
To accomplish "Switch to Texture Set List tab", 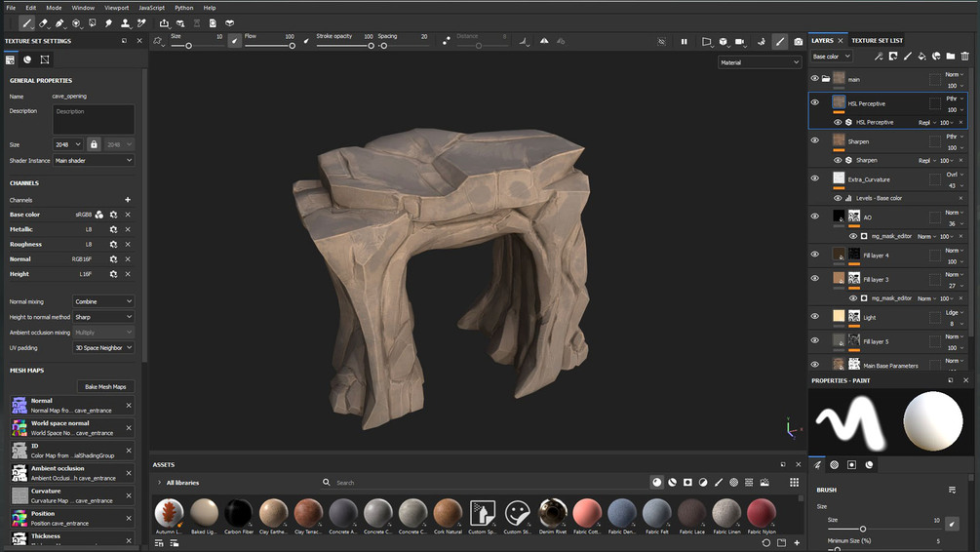I will [x=877, y=41].
